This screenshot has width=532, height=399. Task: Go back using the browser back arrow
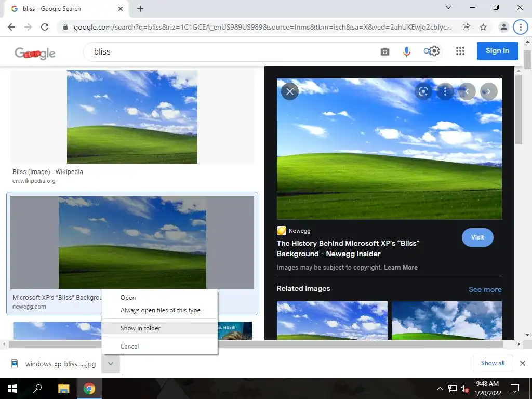11,27
